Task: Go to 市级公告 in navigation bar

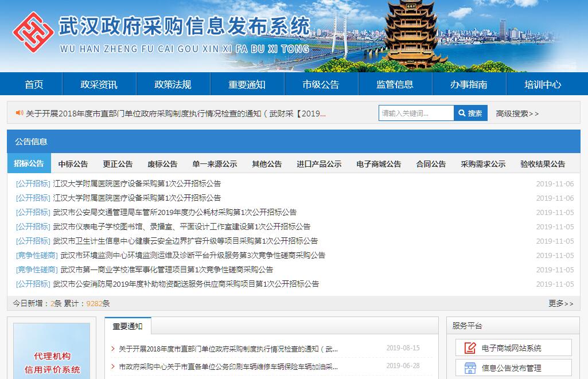Action: tap(321, 84)
